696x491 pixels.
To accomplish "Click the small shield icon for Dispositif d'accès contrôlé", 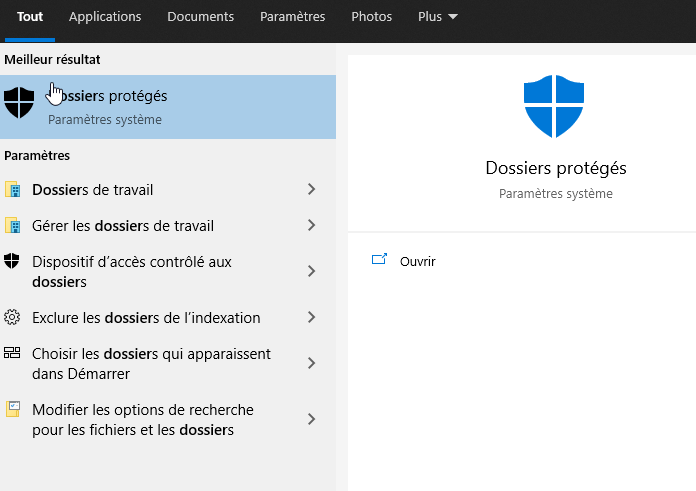I will [12, 261].
